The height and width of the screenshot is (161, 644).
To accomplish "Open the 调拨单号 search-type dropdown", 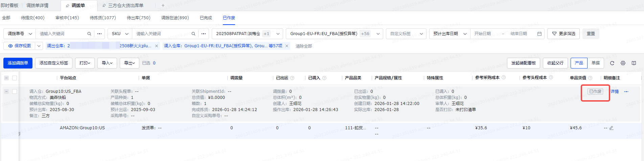I will pos(20,34).
